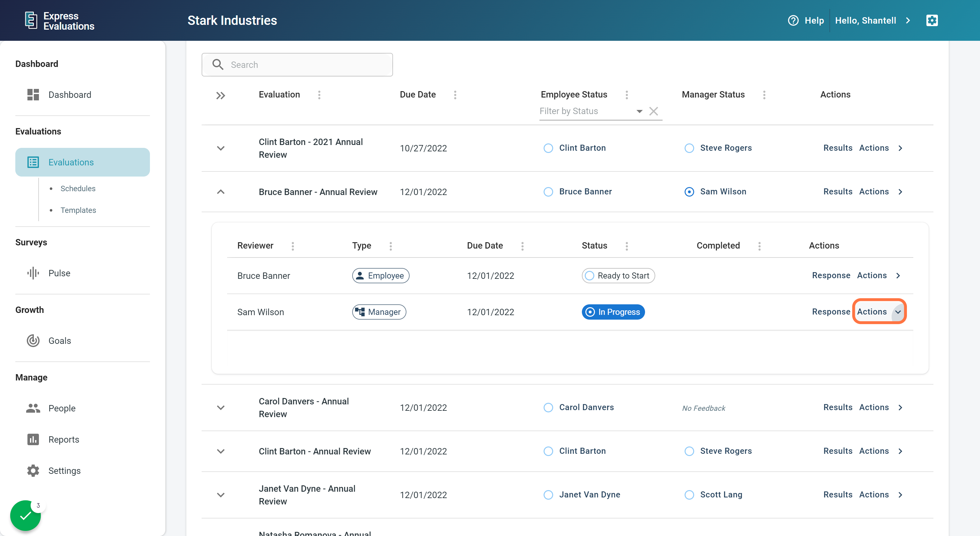Viewport: 980px width, 536px height.
Task: Open Evaluation column three-dot menu
Action: [x=319, y=95]
